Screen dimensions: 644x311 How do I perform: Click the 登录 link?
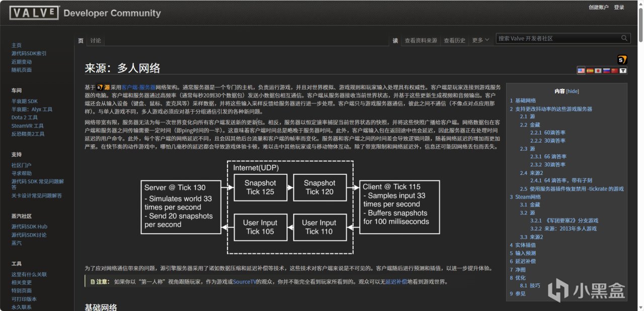click(619, 7)
